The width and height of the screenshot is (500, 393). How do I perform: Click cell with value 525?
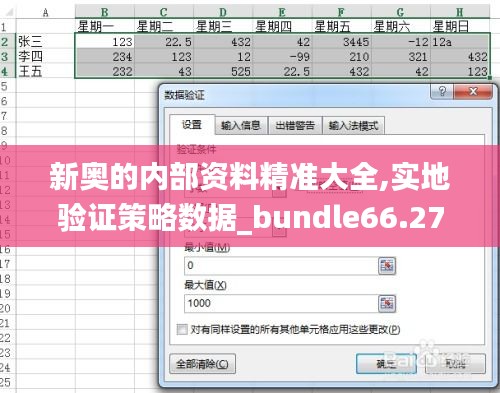tap(223, 71)
